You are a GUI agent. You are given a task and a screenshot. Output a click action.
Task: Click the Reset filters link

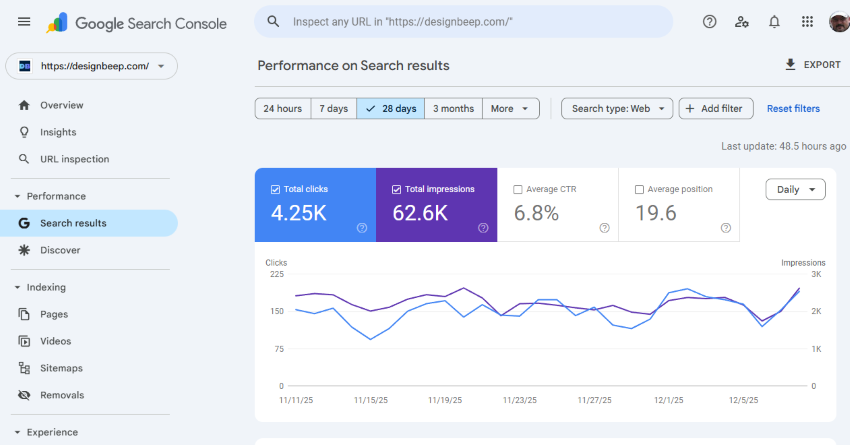point(793,109)
